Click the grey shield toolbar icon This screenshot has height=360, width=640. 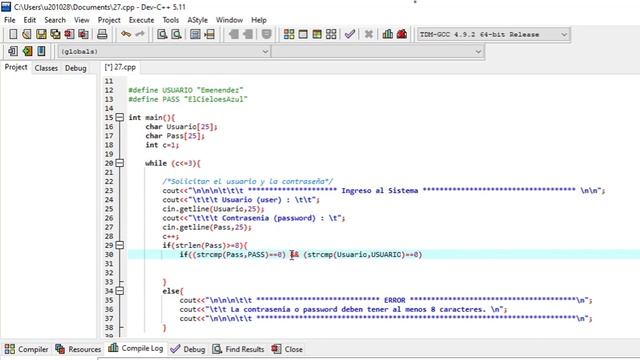coord(266,34)
